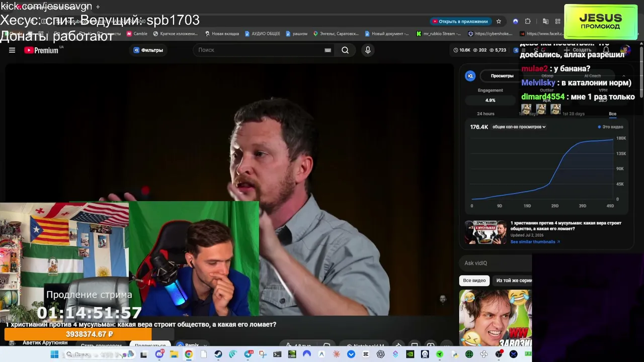Switch to Google Chrome on the taskbar
The width and height of the screenshot is (644, 362).
tap(189, 354)
